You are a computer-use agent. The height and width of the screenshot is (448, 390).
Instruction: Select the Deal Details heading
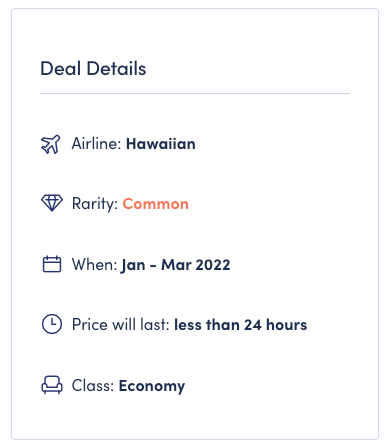[93, 69]
